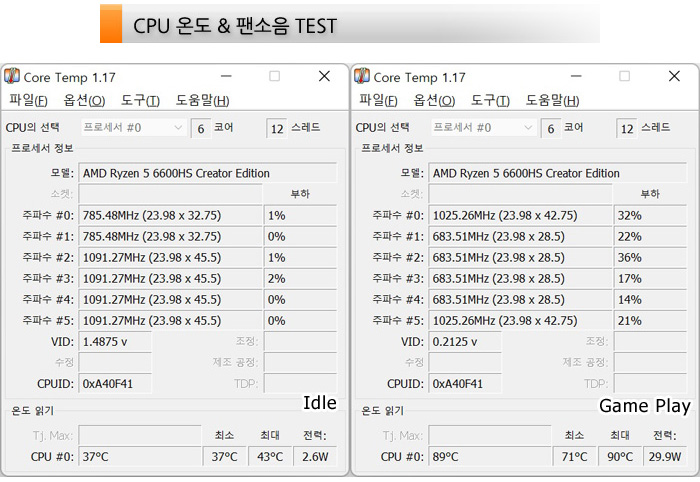Click 21% load of core #5 in Game Play window
The height and width of the screenshot is (482, 700).
650,320
